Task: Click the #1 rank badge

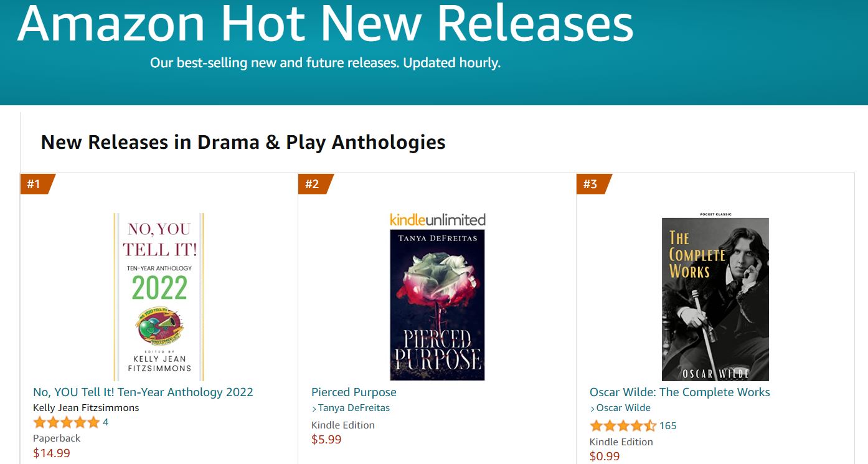Action: click(x=38, y=184)
